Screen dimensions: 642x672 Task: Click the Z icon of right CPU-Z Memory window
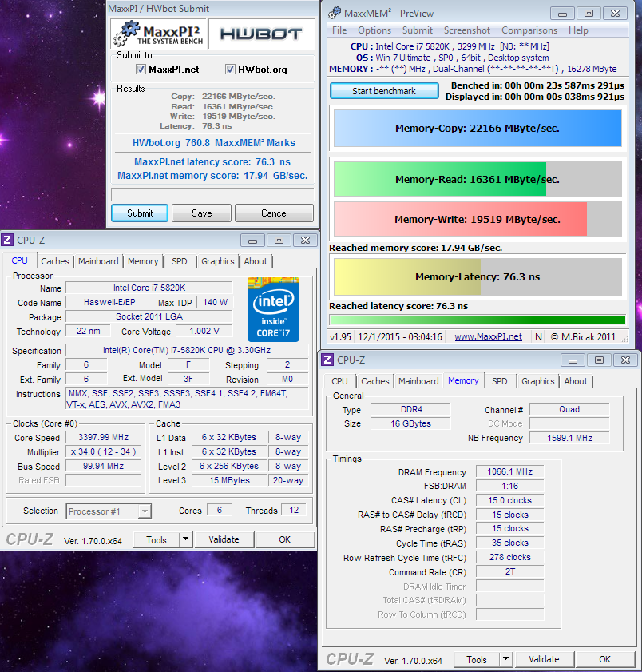327,359
